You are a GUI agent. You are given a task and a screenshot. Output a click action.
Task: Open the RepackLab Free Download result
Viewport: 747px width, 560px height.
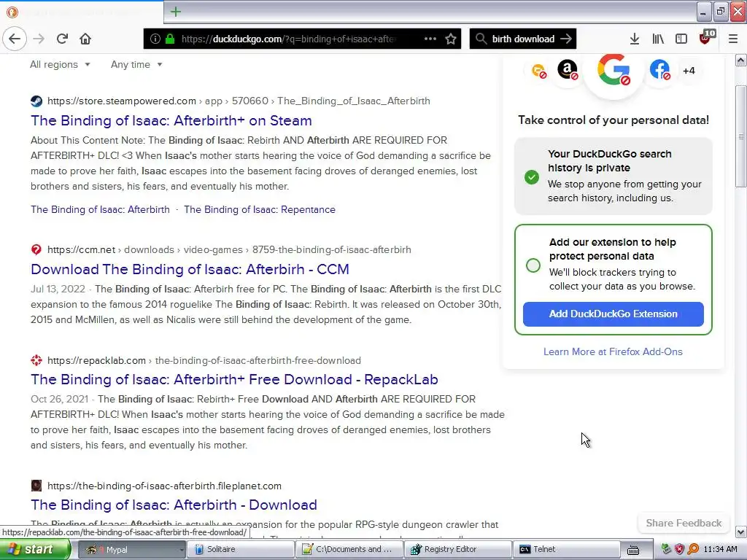[x=234, y=379]
